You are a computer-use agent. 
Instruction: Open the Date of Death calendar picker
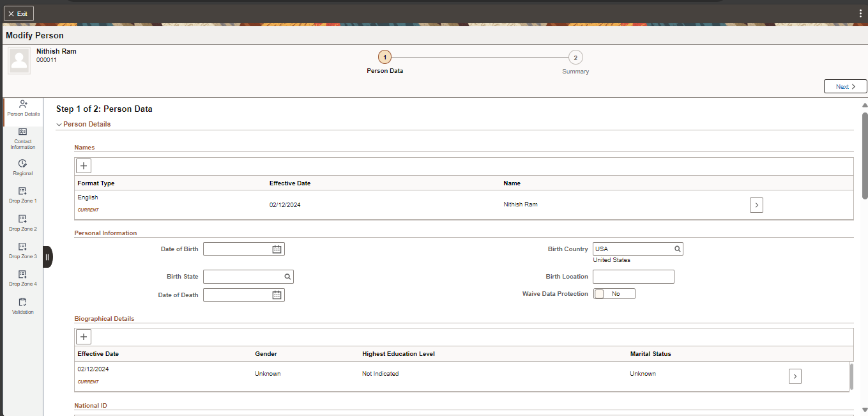277,295
